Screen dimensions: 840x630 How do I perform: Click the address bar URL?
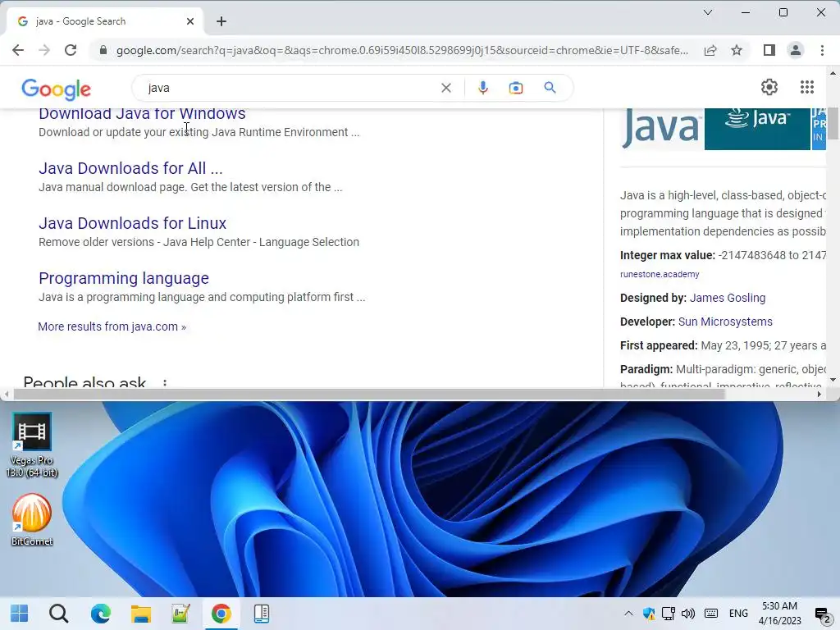pos(402,50)
